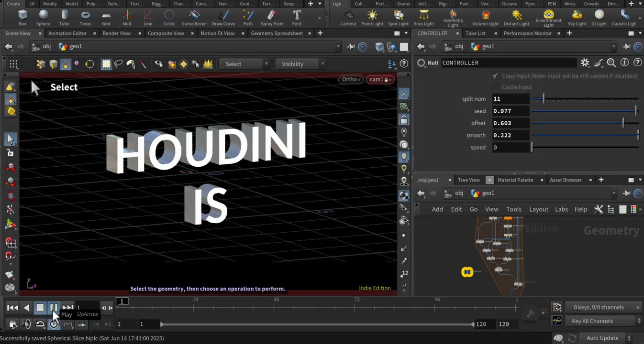Create a Circle primitive
This screenshot has width=644, height=344.
(169, 18)
